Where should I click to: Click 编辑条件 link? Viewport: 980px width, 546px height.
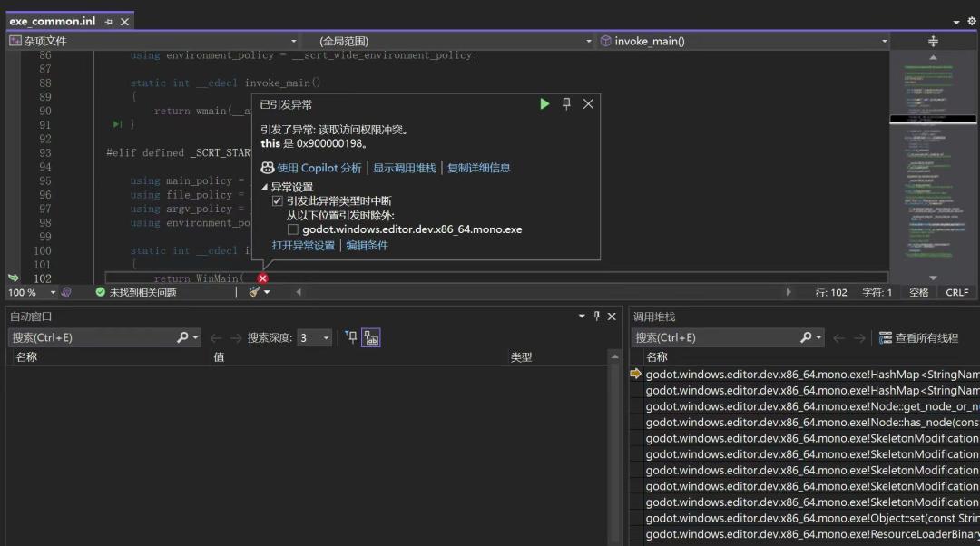367,245
